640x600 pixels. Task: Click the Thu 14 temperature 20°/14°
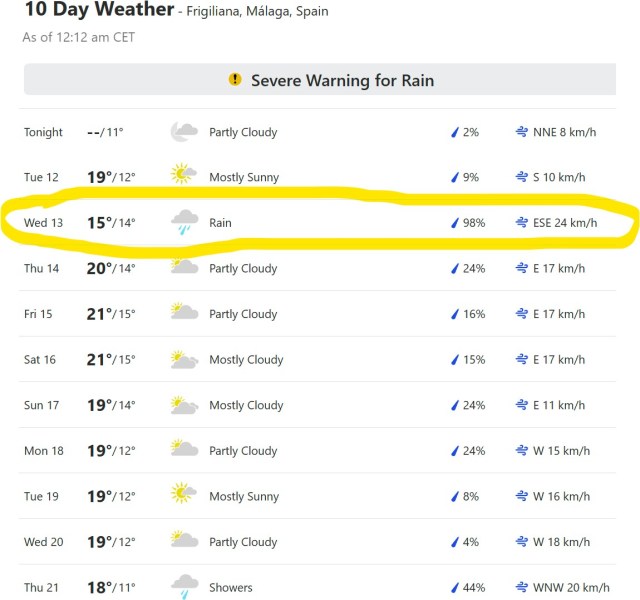pyautogui.click(x=111, y=268)
